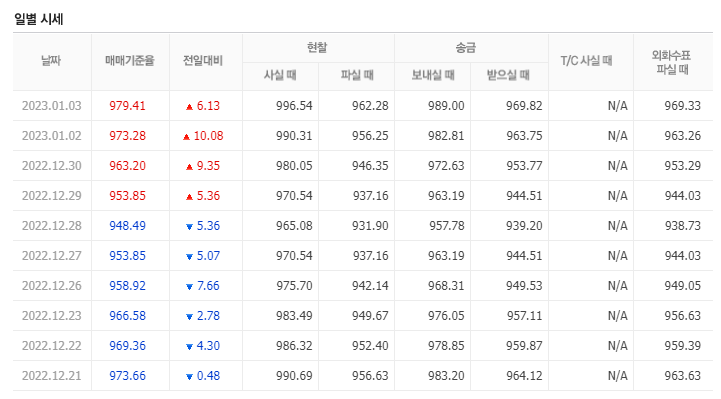
Task: Select the cash buy value 975.70
Action: tap(294, 285)
